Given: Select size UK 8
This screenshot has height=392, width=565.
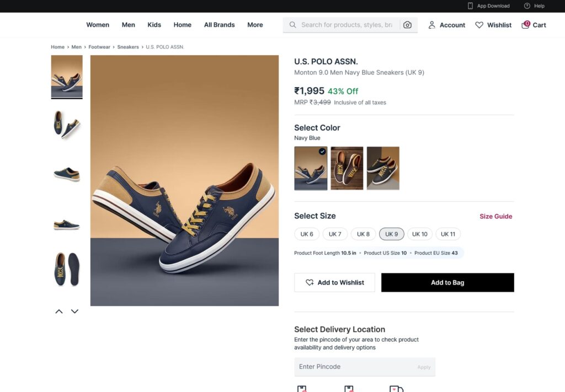Looking at the screenshot, I should (x=363, y=234).
